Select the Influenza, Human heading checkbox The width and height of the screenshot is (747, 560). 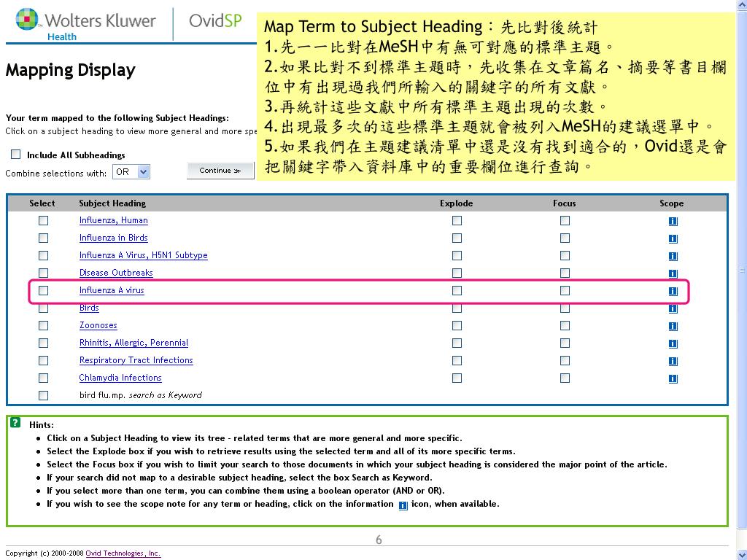pos(43,220)
